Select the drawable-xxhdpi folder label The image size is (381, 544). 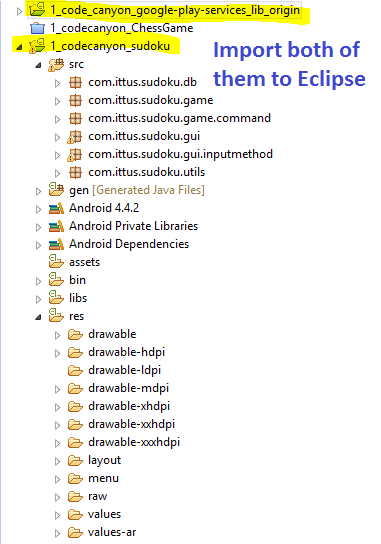tap(132, 424)
